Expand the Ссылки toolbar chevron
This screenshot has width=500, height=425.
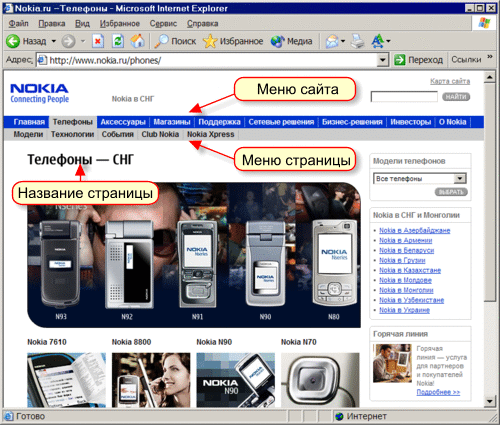pos(490,56)
